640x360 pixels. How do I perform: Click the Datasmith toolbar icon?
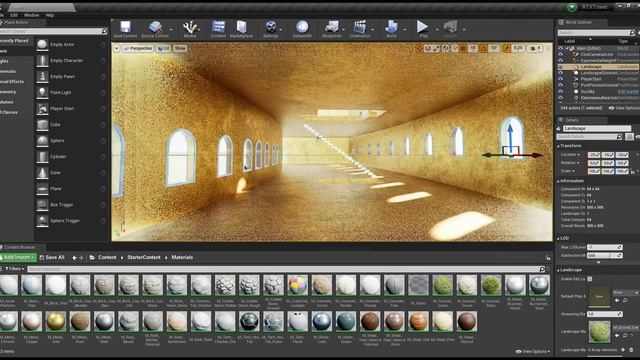tap(302, 29)
